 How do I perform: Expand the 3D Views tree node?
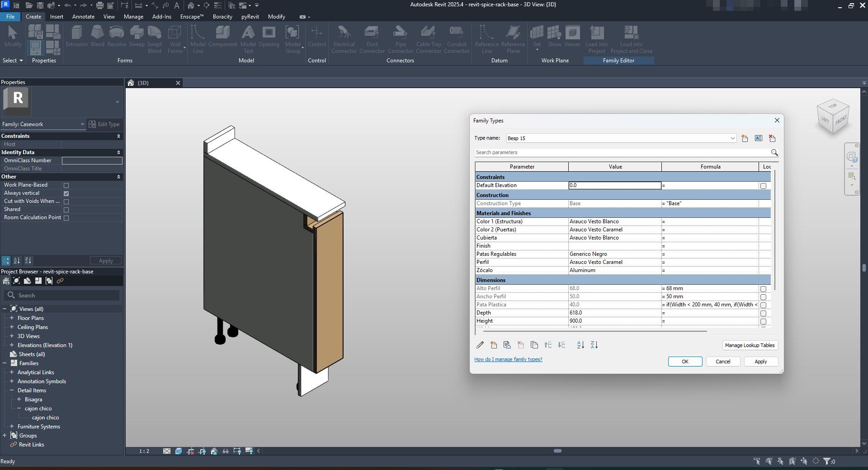(x=12, y=336)
